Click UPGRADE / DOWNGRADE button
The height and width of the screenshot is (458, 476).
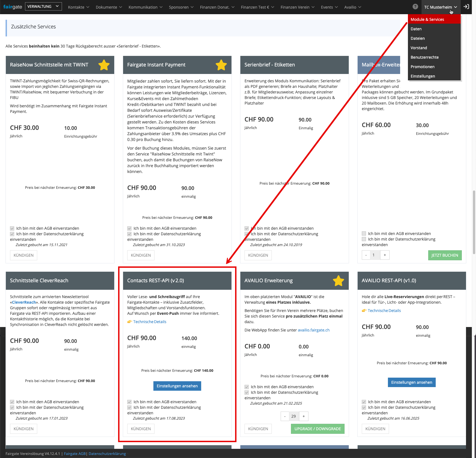317,429
